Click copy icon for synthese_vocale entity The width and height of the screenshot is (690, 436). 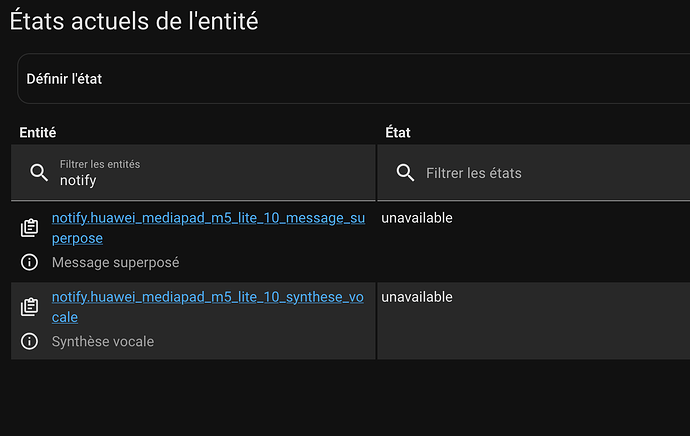30,308
